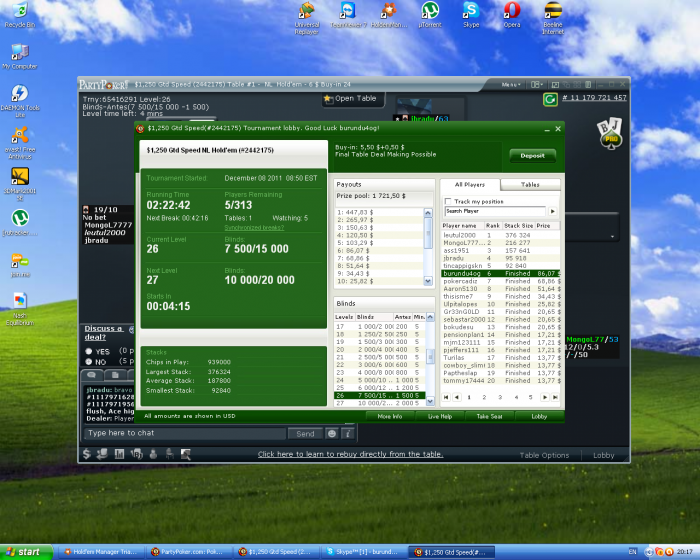Open the table layout dropdown next to Menu
The image size is (700, 560).
(537, 84)
